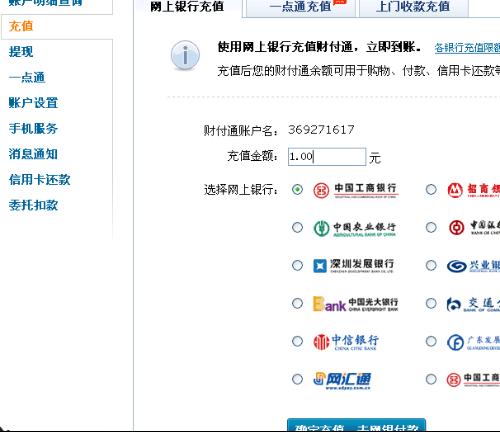Click the 充值金额 input field
500x432 pixels.
327,157
